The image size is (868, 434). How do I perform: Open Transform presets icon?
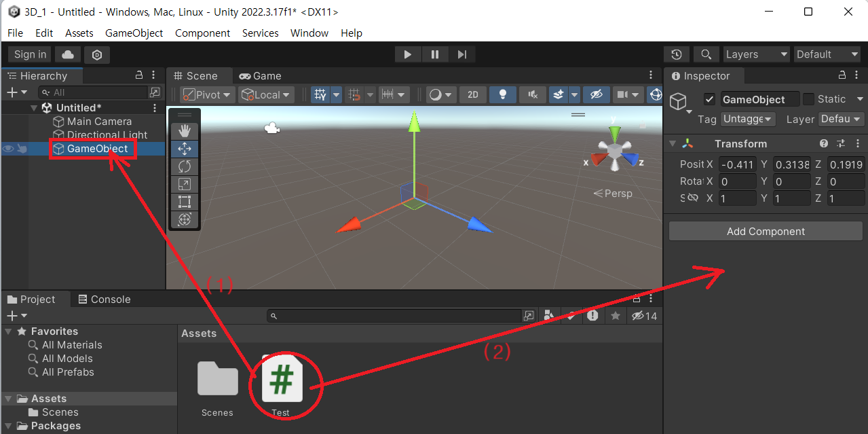tap(842, 144)
